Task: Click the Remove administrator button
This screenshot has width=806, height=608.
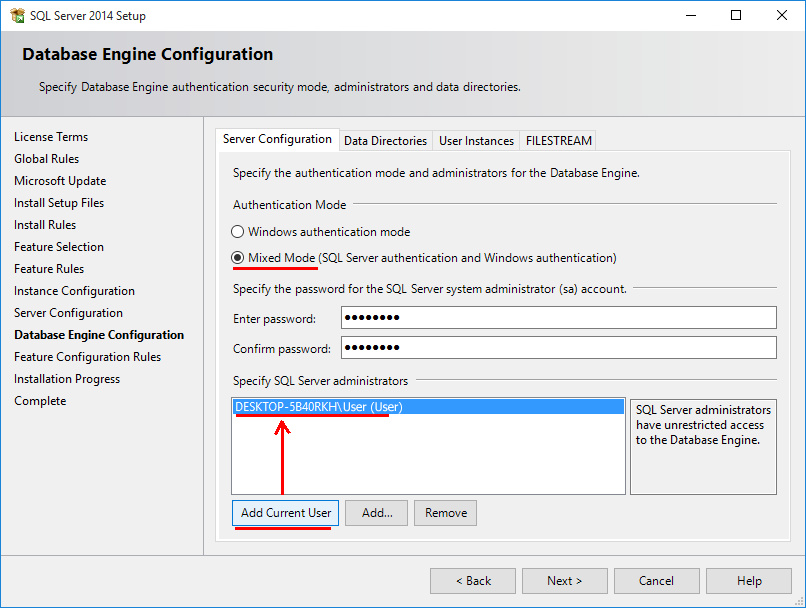Action: (446, 513)
